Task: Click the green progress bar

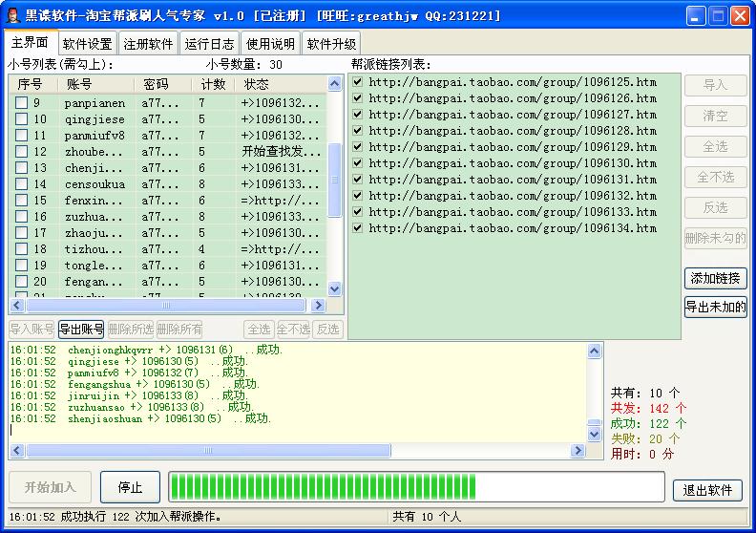Action: (415, 487)
